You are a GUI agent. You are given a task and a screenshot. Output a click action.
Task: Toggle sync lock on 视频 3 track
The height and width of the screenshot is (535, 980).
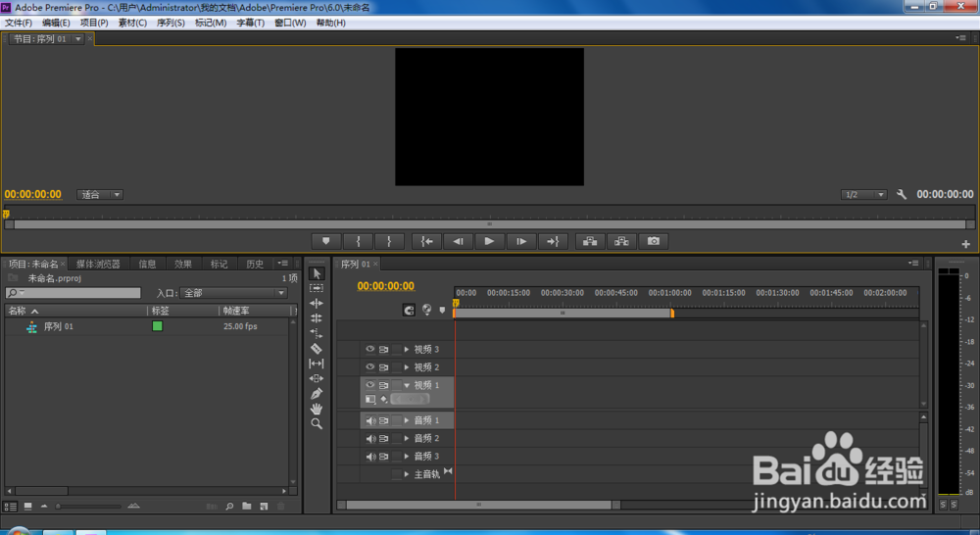click(x=384, y=350)
